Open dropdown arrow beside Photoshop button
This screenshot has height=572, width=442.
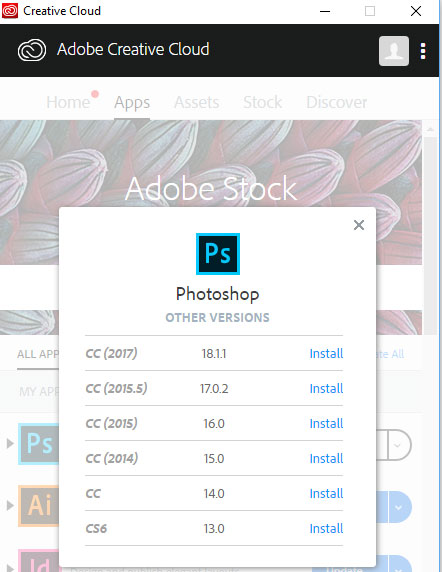(x=399, y=445)
